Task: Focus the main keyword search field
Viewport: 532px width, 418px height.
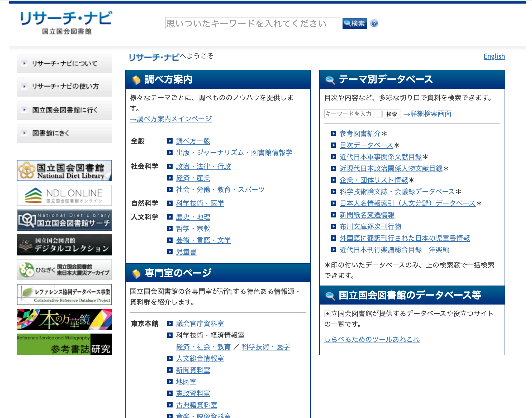Action: pyautogui.click(x=253, y=23)
